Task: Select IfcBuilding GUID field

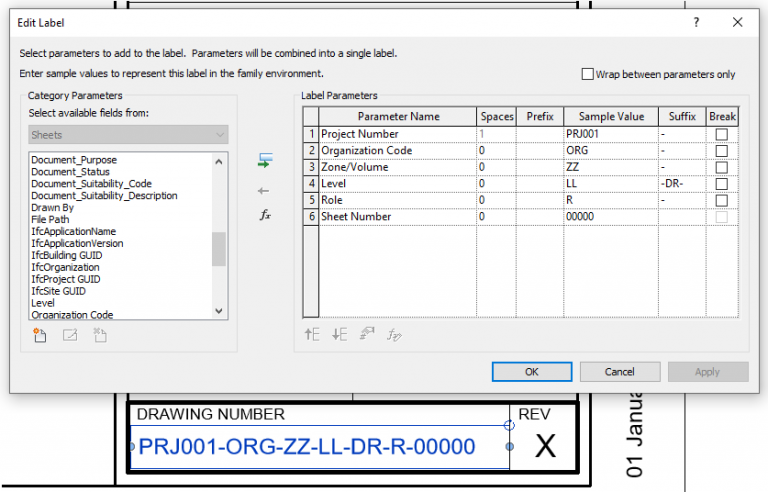Action: [67, 255]
